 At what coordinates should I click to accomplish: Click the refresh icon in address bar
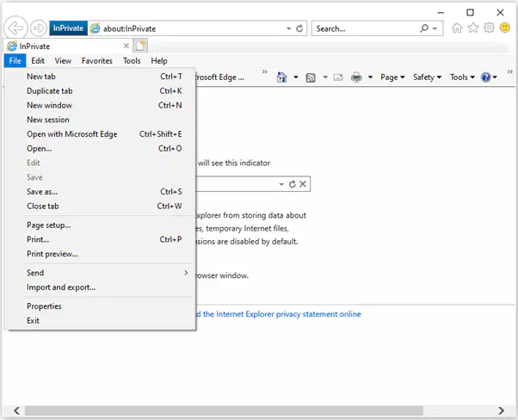click(x=299, y=28)
